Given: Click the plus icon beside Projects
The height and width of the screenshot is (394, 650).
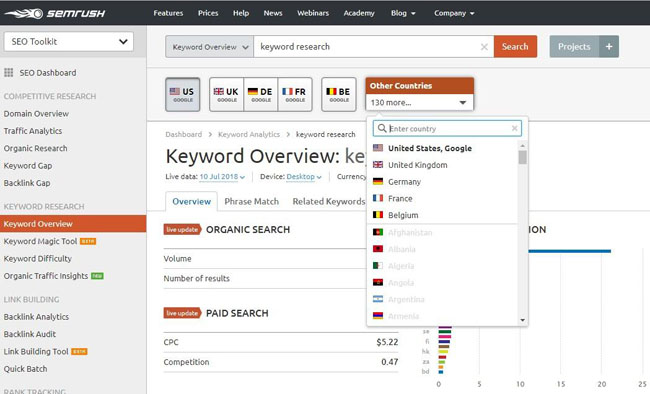Looking at the screenshot, I should [x=609, y=46].
